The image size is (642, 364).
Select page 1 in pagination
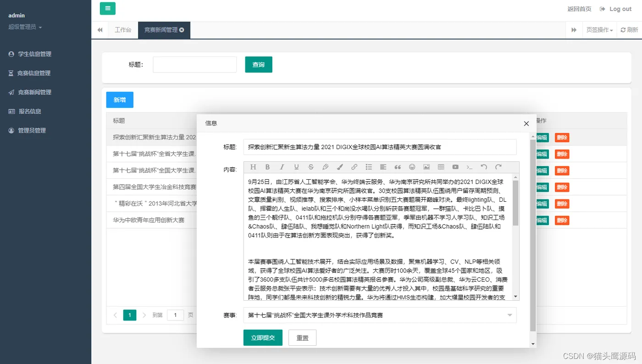130,315
